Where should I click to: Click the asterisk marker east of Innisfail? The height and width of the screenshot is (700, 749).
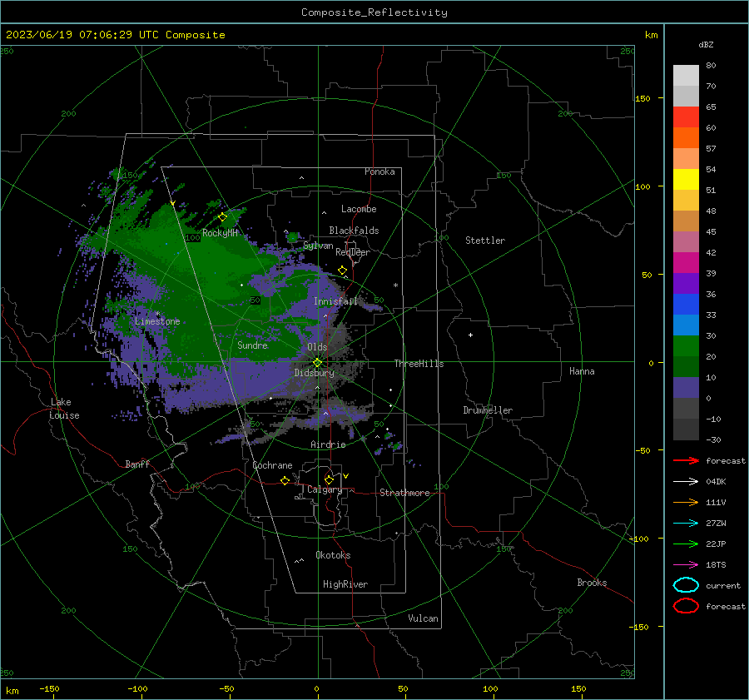click(x=395, y=285)
